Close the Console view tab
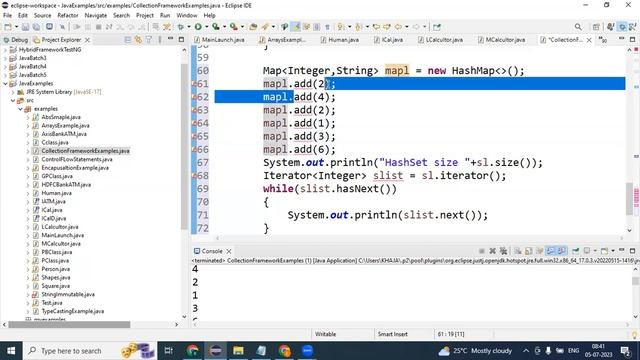640x360 pixels. click(229, 251)
